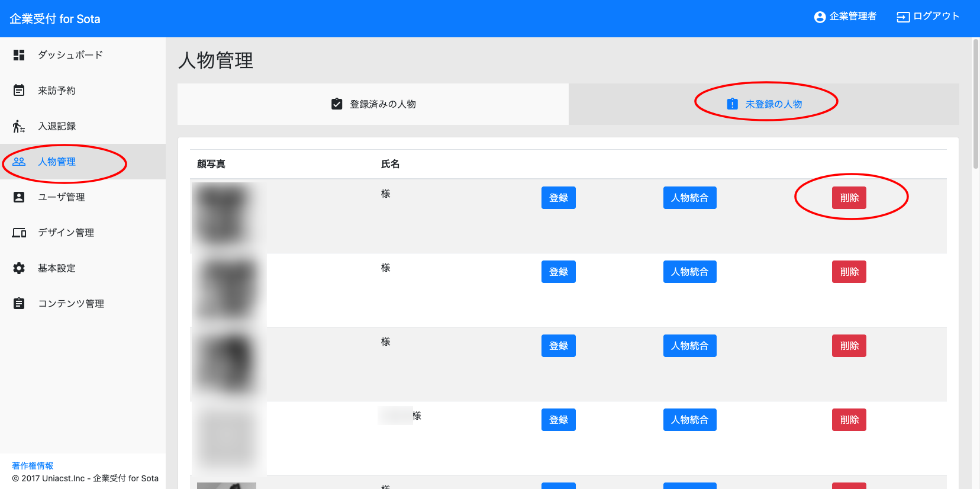This screenshot has height=489, width=980.
Task: Click the 企業受付 for Sota title
Action: click(x=55, y=19)
